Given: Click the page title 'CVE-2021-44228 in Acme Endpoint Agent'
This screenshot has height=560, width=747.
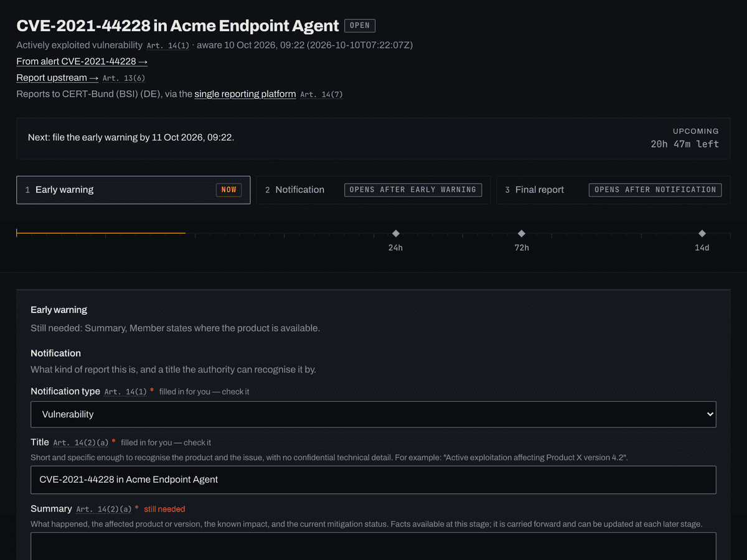Looking at the screenshot, I should click(x=177, y=26).
